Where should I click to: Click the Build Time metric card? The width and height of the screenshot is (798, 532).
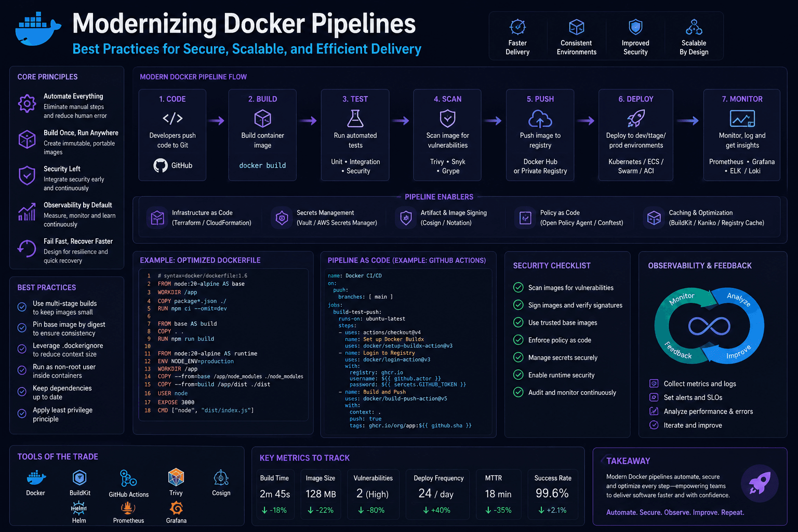coord(275,494)
